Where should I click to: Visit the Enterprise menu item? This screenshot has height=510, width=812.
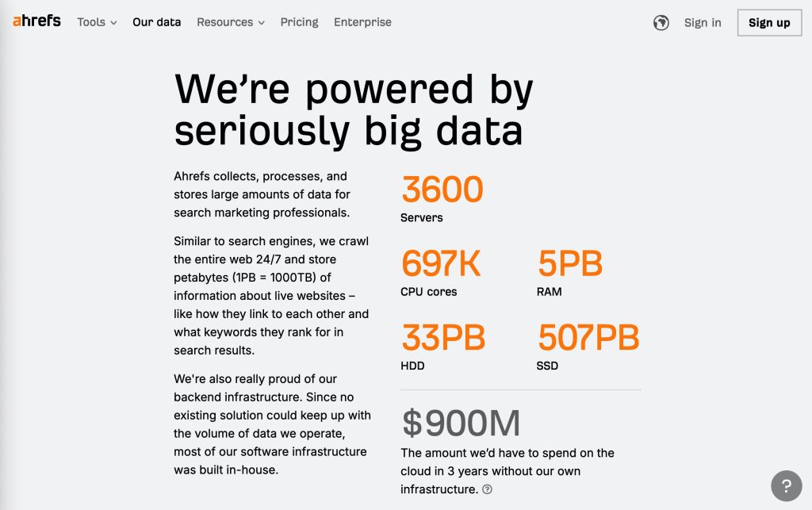tap(362, 22)
